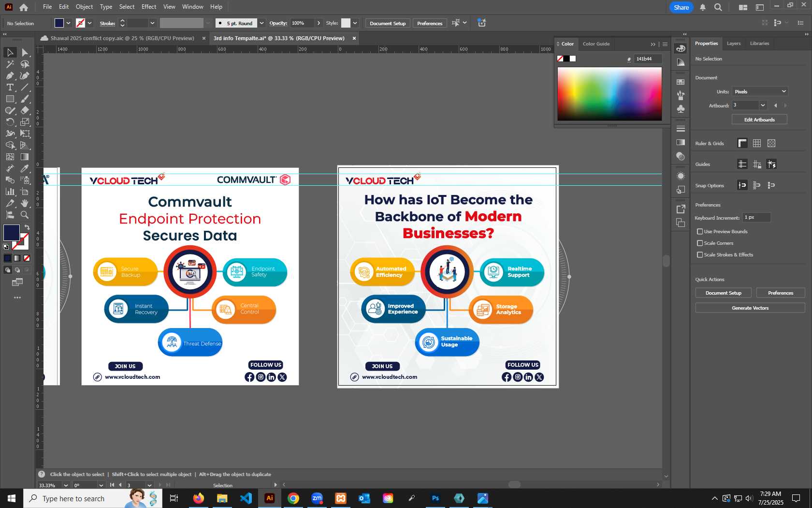Open rotate view angle dropdown
This screenshot has height=508, width=812.
coord(101,485)
